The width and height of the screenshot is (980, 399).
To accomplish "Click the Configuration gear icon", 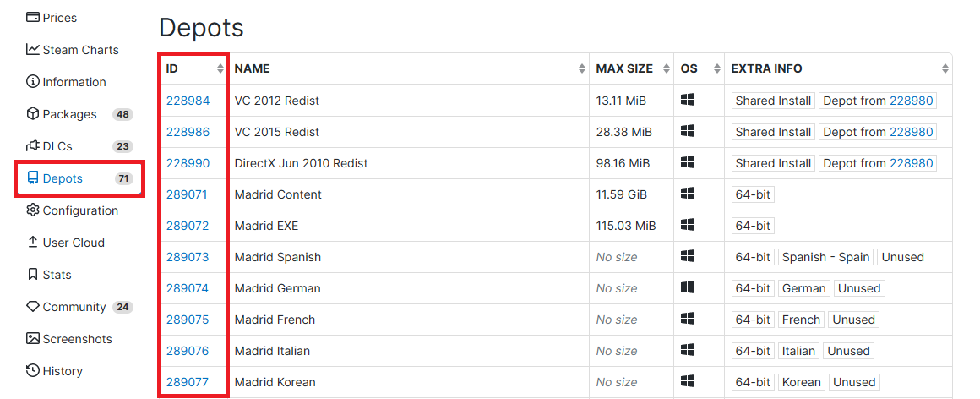I will [33, 210].
